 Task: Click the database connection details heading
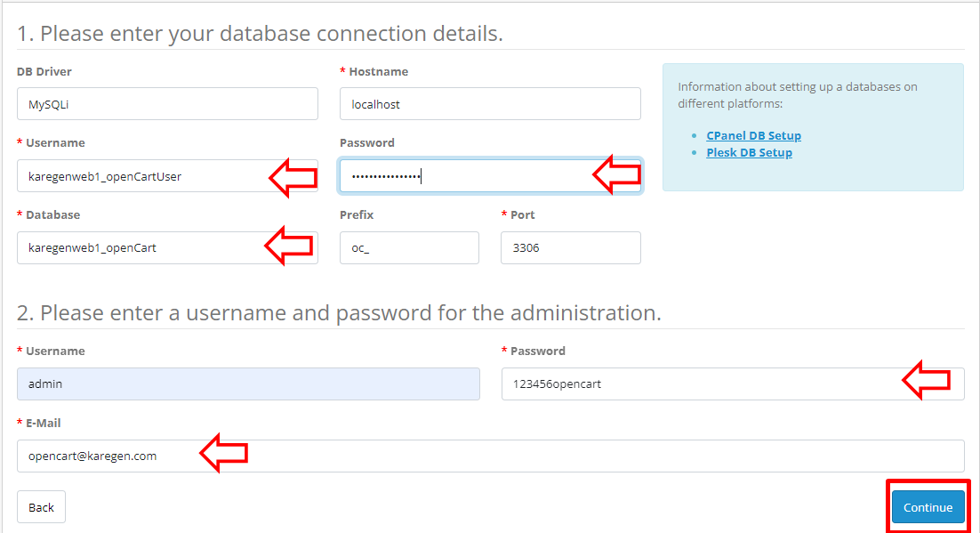260,33
